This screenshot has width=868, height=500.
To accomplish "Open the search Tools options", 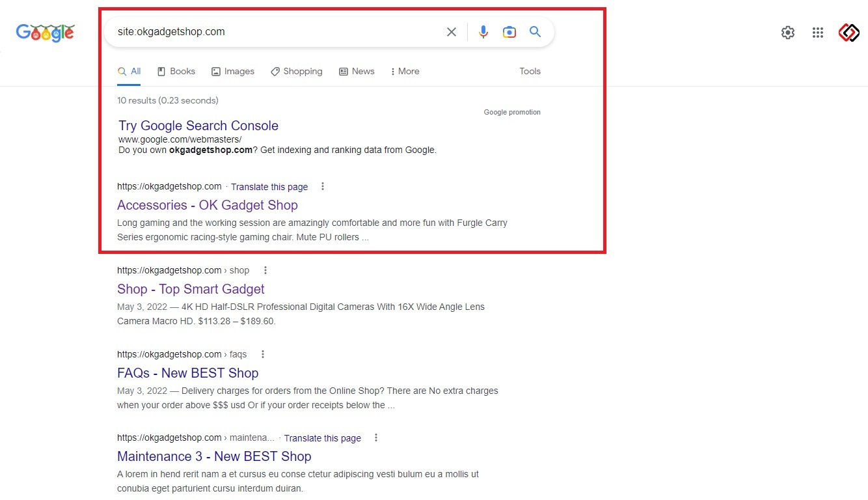I will [x=530, y=72].
